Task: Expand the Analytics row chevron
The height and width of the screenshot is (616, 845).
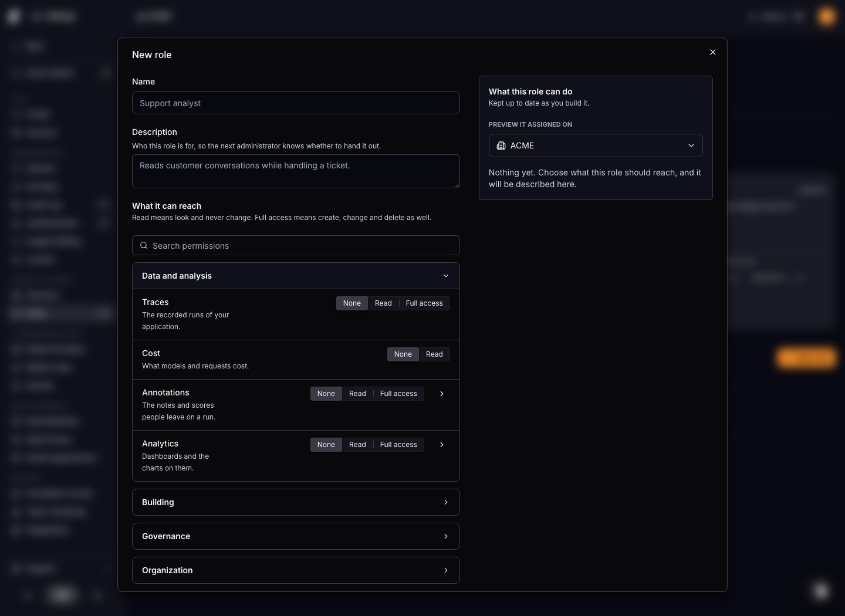Action: 442,445
